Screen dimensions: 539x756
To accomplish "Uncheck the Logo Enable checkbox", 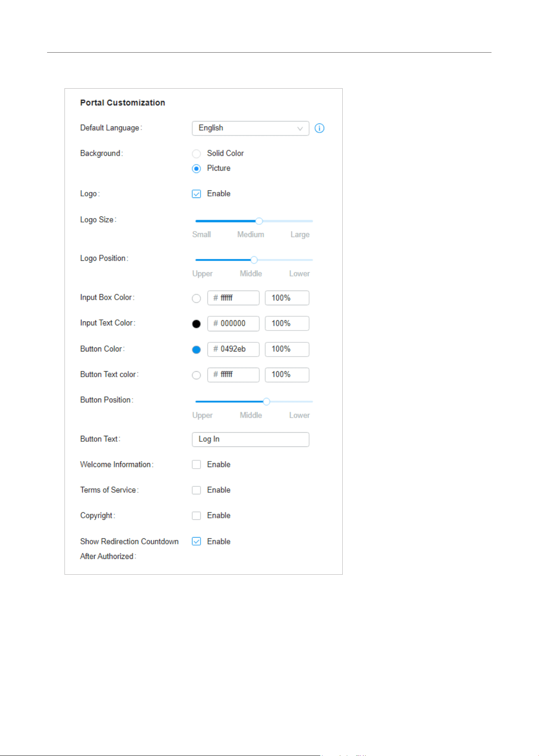I will (x=196, y=194).
